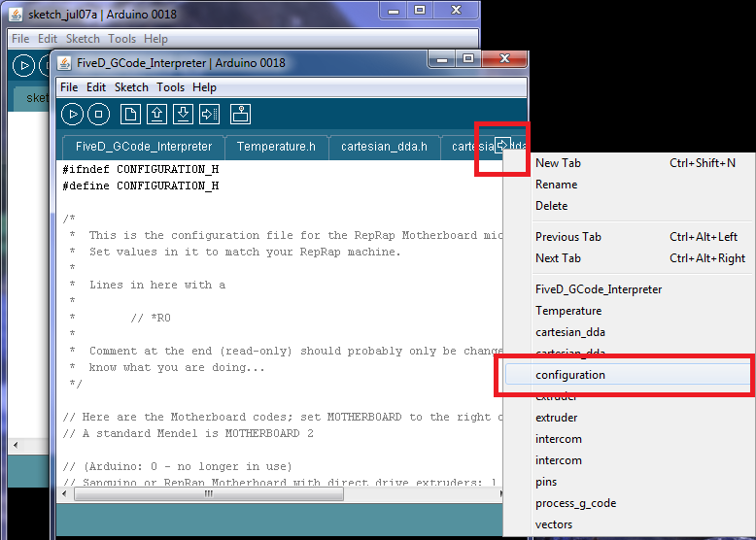Click the Verify (play) button in the FiveD_GCode_Interpreter toolbar

pos(73,115)
